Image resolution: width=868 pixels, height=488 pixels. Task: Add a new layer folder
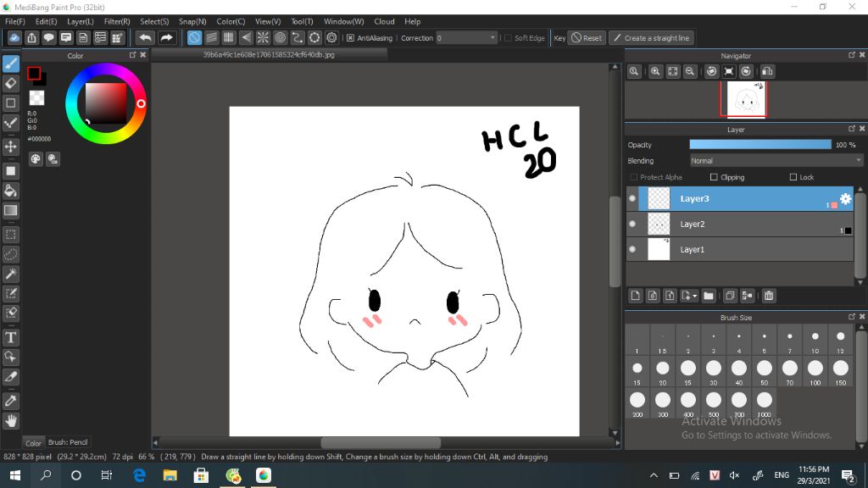coord(708,296)
